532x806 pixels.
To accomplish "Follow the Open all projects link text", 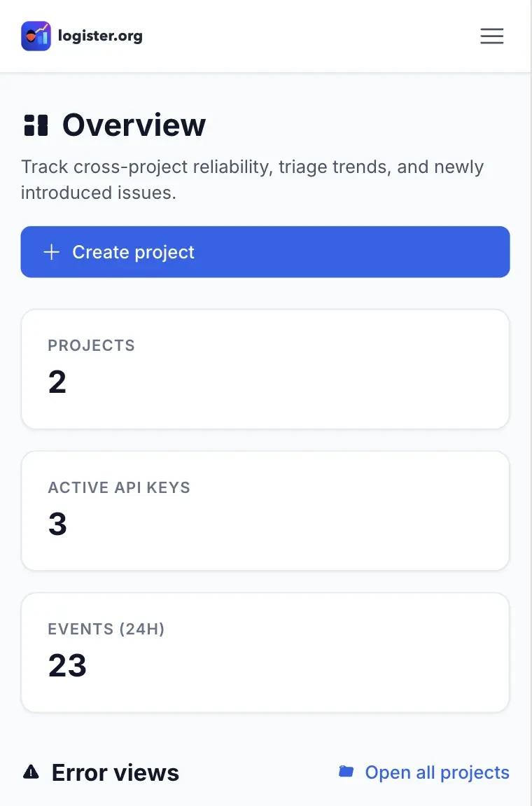I will coord(437,772).
